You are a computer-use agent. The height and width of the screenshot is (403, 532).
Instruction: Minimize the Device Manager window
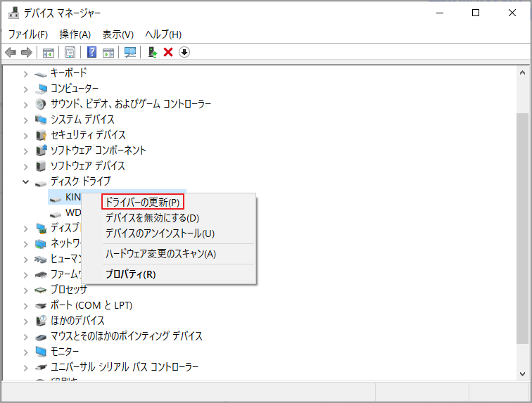(x=440, y=13)
